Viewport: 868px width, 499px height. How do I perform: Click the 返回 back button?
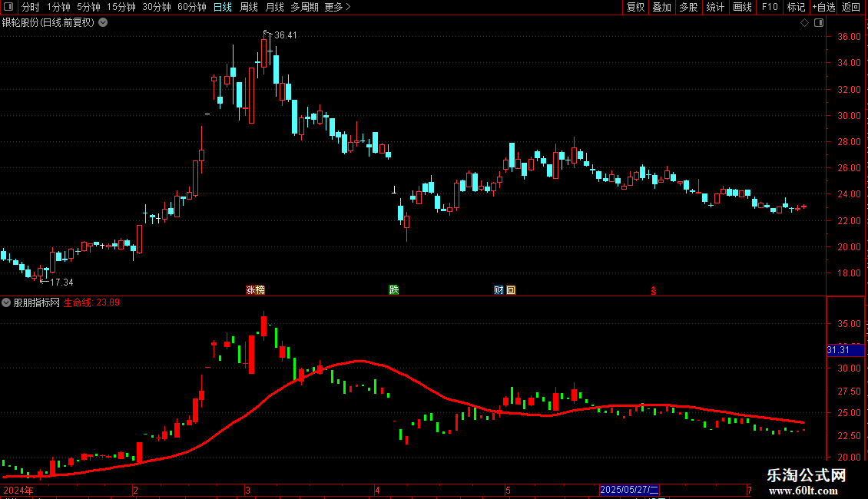point(851,7)
